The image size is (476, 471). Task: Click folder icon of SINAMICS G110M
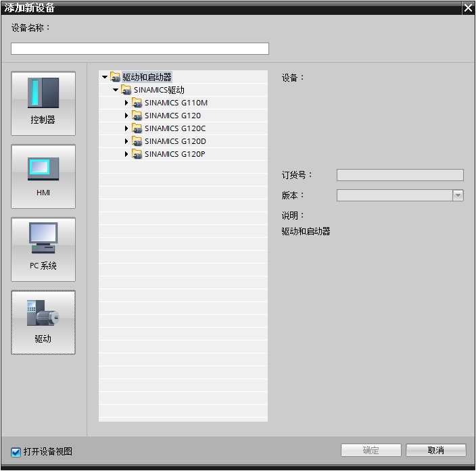(x=137, y=103)
